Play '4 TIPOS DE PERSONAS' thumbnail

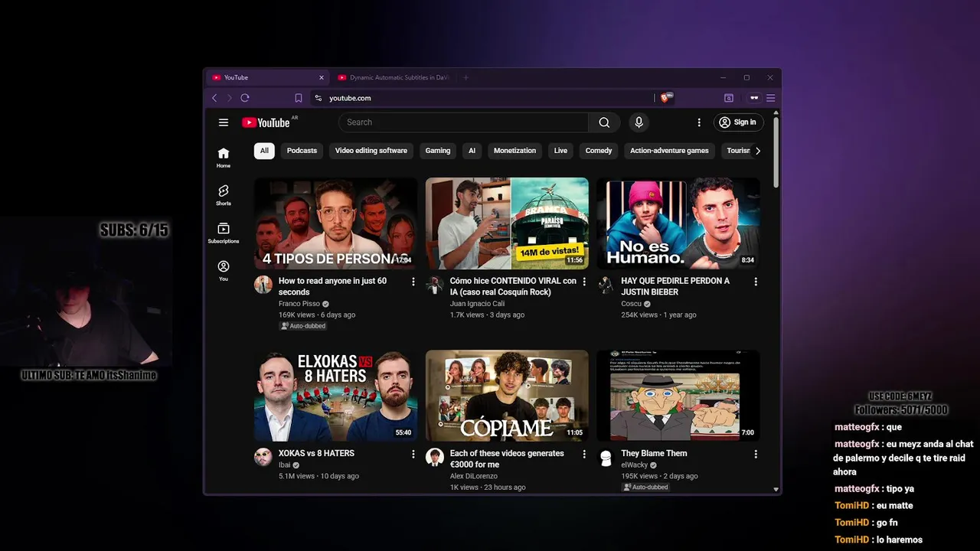pos(335,223)
